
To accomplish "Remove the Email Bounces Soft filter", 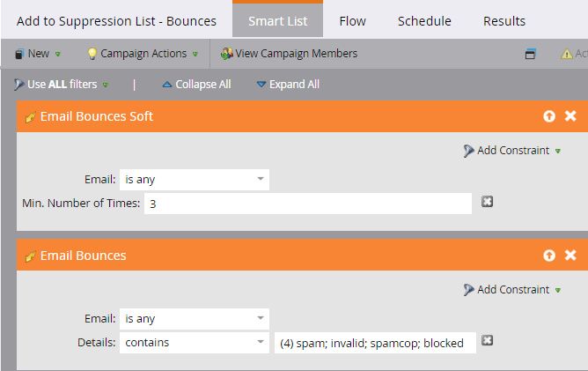I will 570,116.
